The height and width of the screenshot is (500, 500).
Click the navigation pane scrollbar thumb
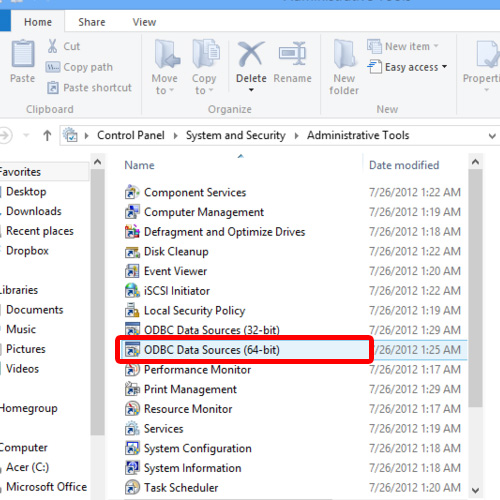[x=97, y=302]
